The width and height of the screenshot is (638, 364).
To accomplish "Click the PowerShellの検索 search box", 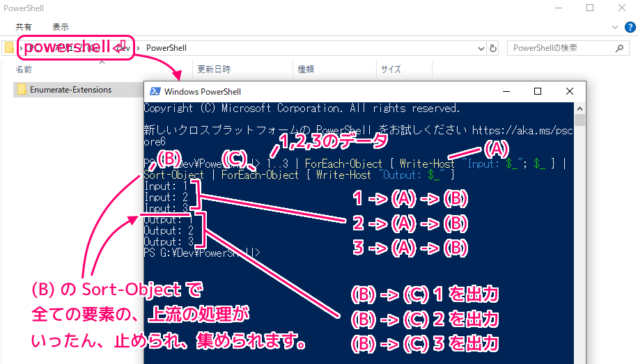I will (561, 49).
